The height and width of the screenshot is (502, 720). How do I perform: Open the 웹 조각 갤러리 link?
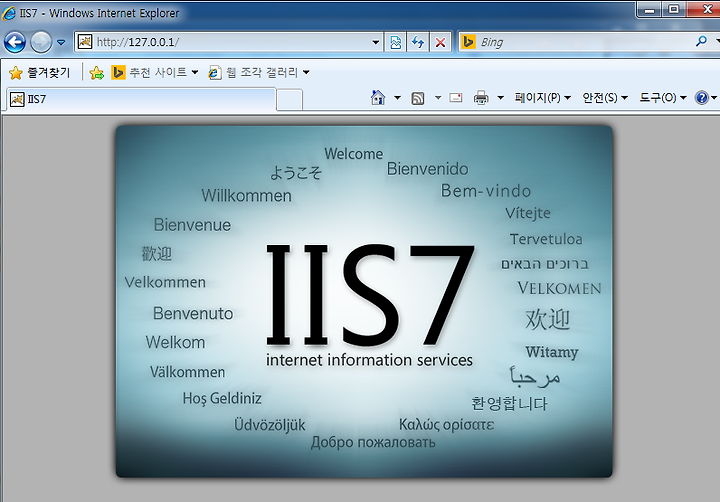253,73
